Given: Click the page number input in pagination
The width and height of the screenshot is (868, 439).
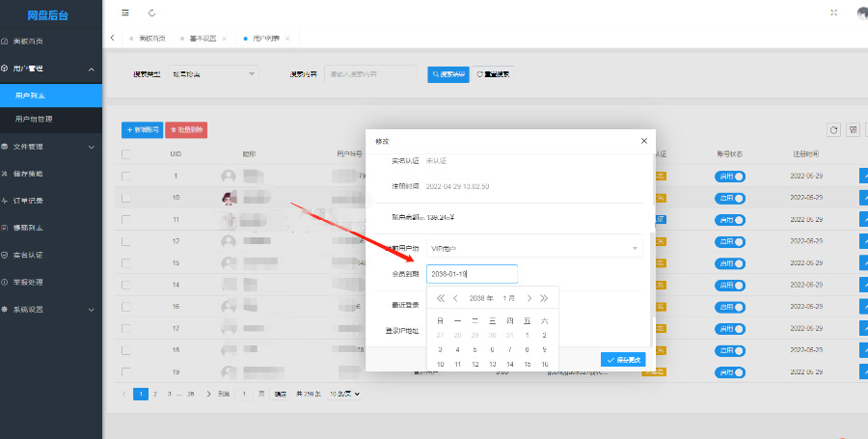Looking at the screenshot, I should coord(244,395).
